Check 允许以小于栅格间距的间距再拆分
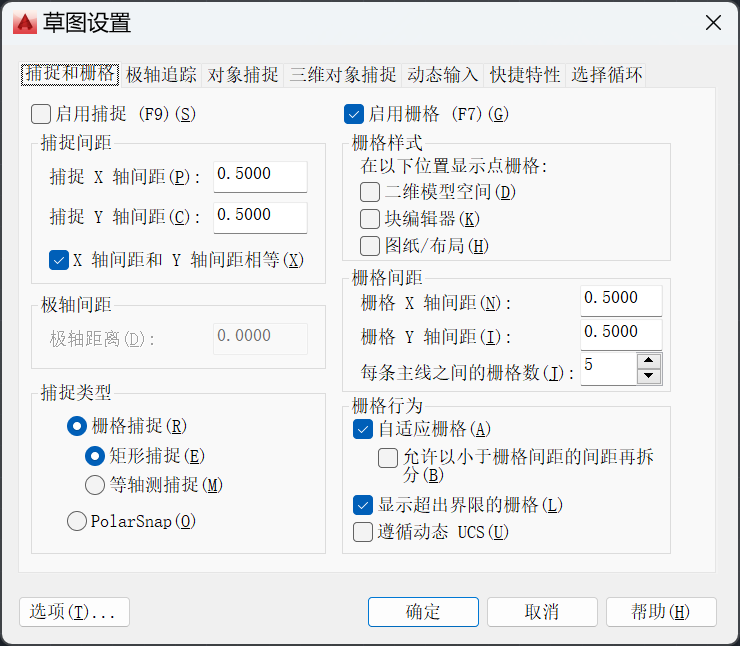The height and width of the screenshot is (646, 740). [x=388, y=458]
